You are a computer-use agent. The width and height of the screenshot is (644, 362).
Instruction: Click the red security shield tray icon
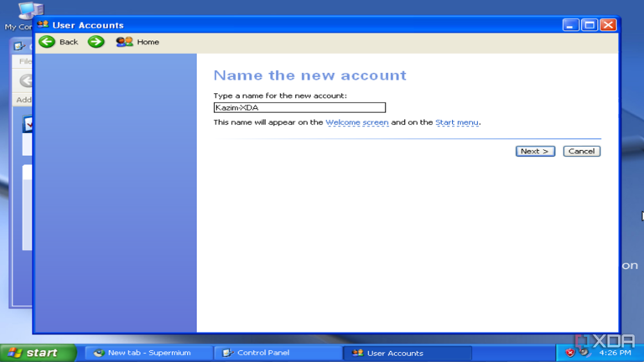click(x=569, y=353)
